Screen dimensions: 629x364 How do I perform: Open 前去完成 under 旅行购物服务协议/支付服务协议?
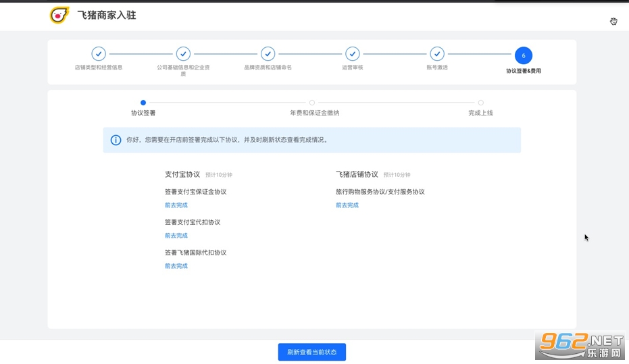[x=347, y=205]
